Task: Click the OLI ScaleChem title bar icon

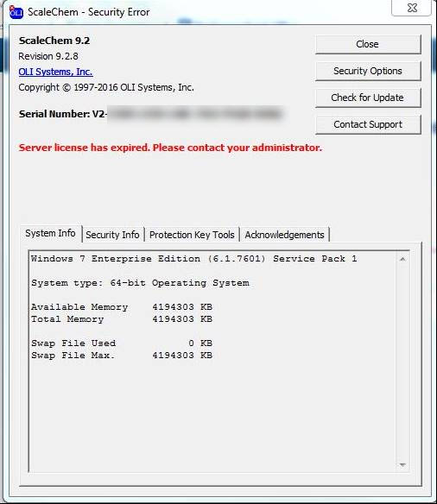Action: [16, 12]
